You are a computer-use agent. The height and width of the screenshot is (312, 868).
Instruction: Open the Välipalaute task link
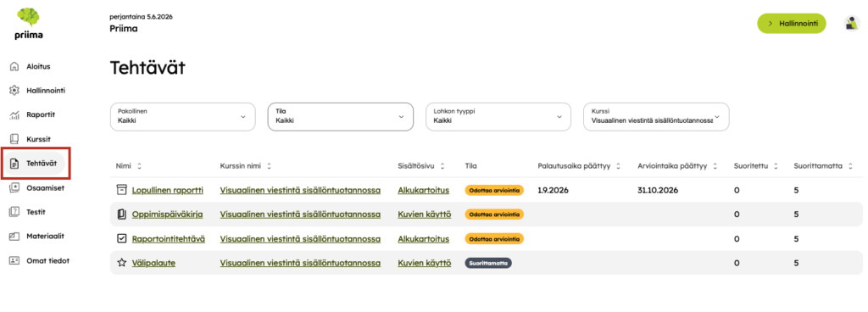[x=153, y=263]
